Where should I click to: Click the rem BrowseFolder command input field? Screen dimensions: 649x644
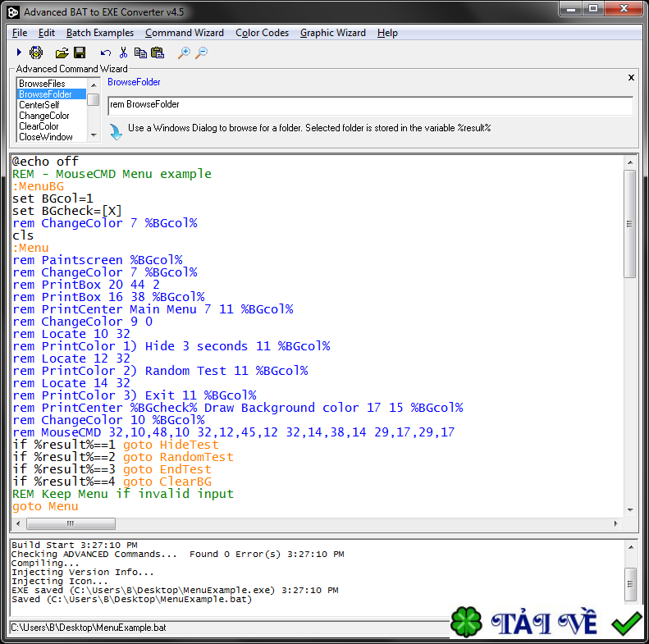[369, 105]
